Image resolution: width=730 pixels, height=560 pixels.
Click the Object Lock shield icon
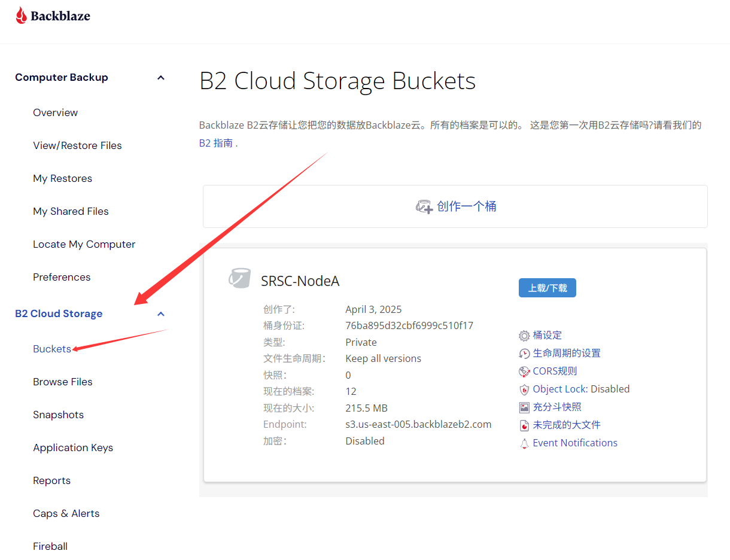(524, 389)
